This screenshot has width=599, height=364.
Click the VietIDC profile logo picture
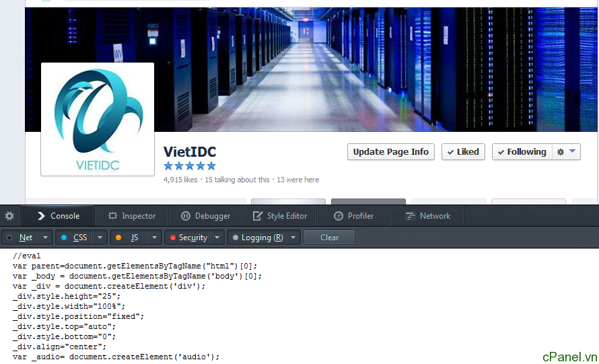pos(98,119)
